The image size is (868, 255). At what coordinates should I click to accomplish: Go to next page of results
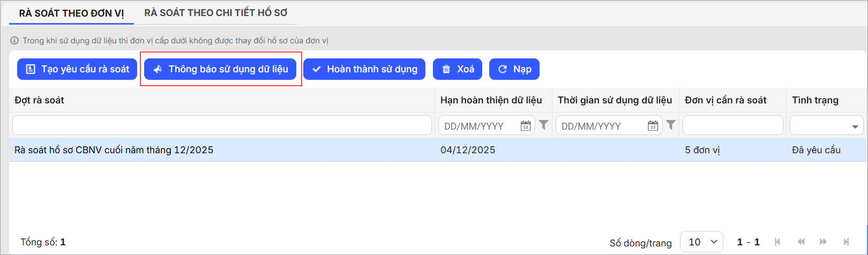[824, 242]
